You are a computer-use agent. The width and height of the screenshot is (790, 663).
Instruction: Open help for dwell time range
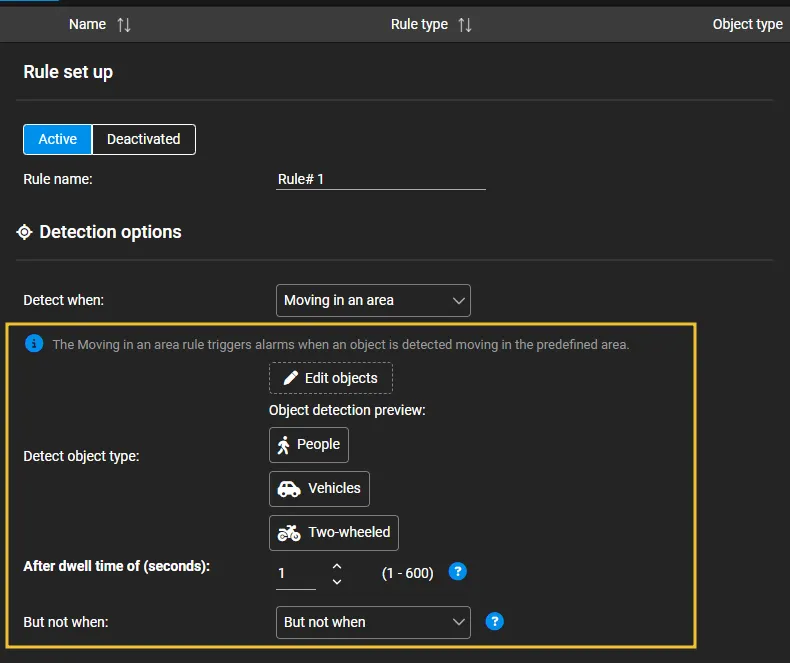(457, 571)
